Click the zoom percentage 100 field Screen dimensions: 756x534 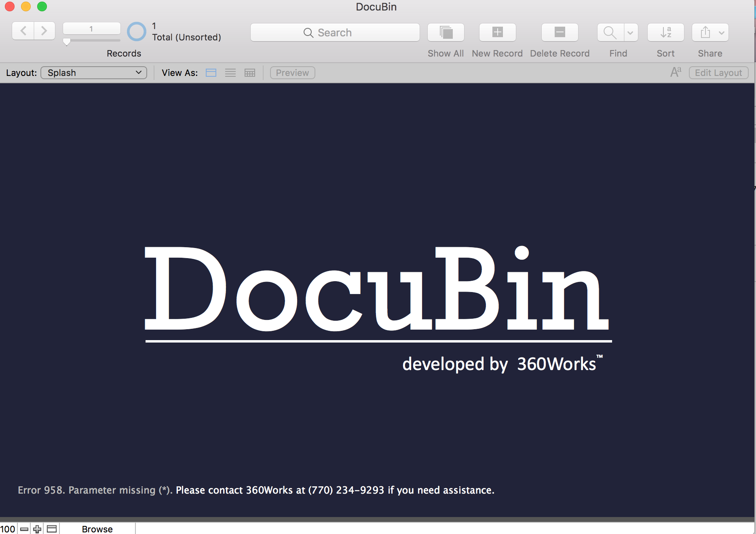coord(8,529)
